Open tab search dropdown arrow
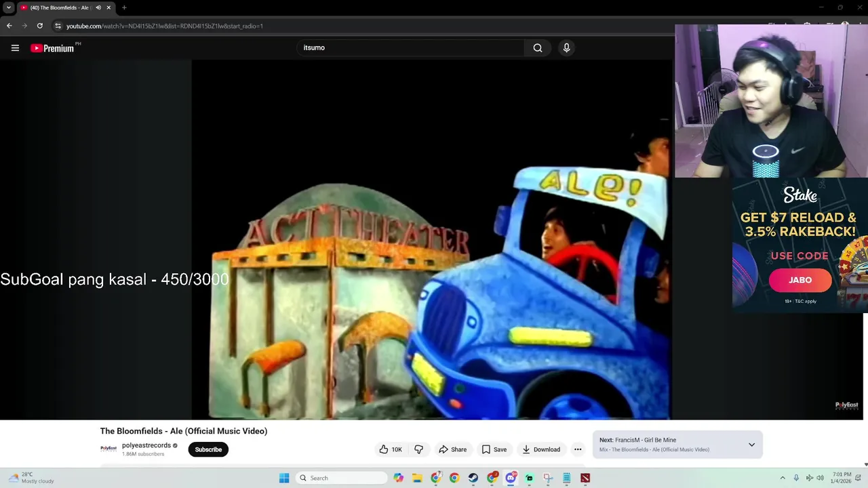 click(x=9, y=7)
